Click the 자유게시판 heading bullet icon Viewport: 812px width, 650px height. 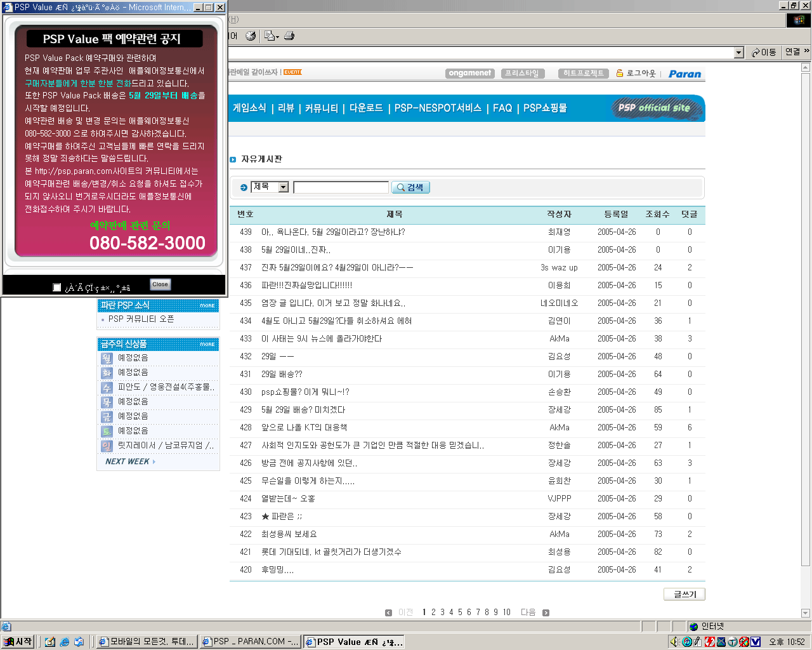(233, 159)
